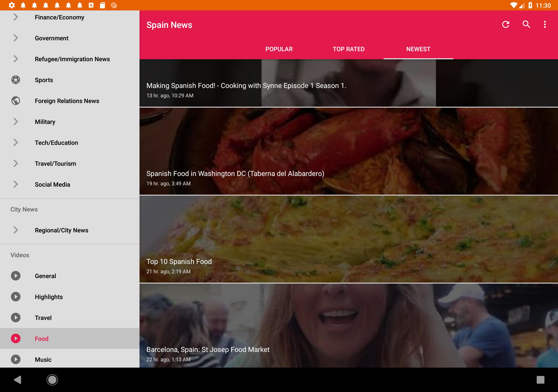Image resolution: width=558 pixels, height=392 pixels.
Task: Expand the Government chevron
Action: (x=15, y=38)
